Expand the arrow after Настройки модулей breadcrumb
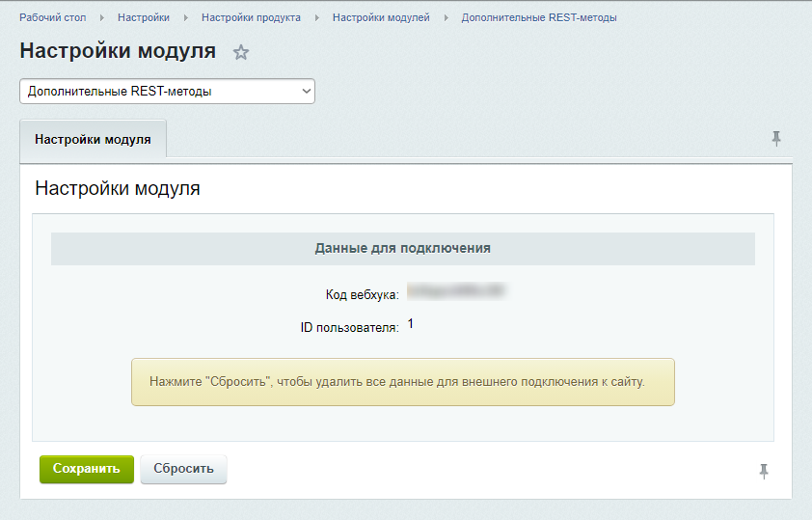812x520 pixels. pos(446,17)
